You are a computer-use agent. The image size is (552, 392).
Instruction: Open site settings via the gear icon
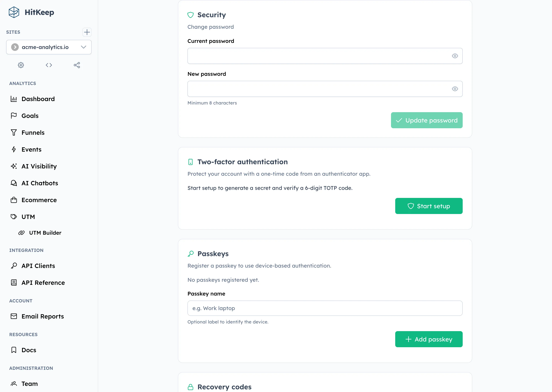point(21,65)
